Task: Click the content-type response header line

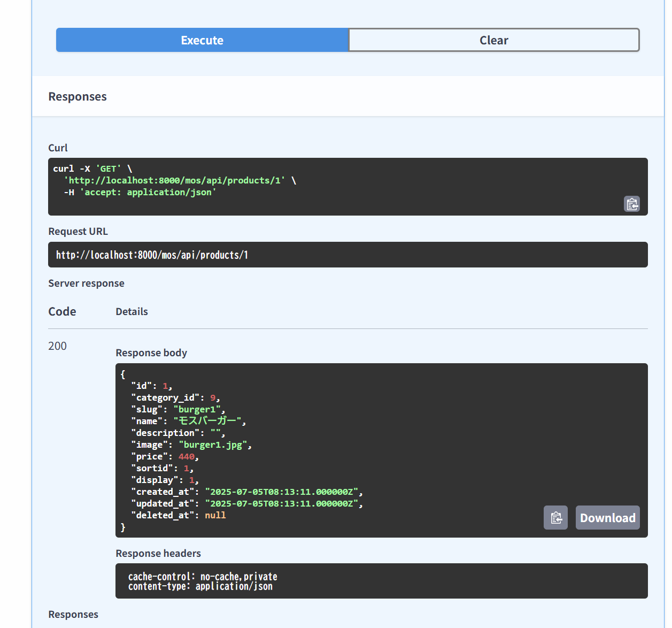Action: point(200,587)
